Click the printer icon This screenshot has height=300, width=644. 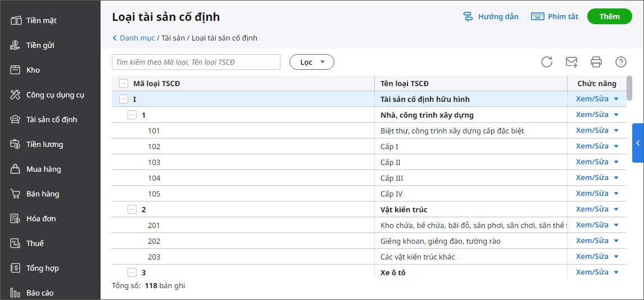(596, 62)
